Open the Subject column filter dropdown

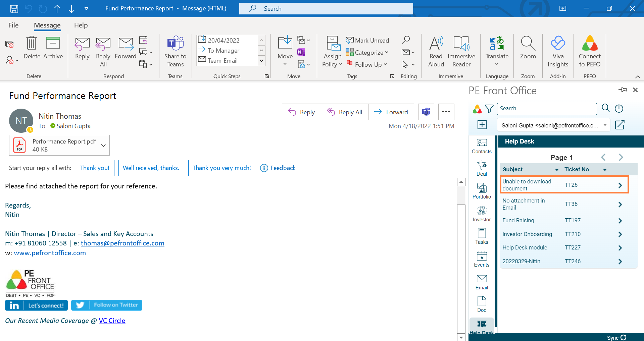pyautogui.click(x=556, y=170)
